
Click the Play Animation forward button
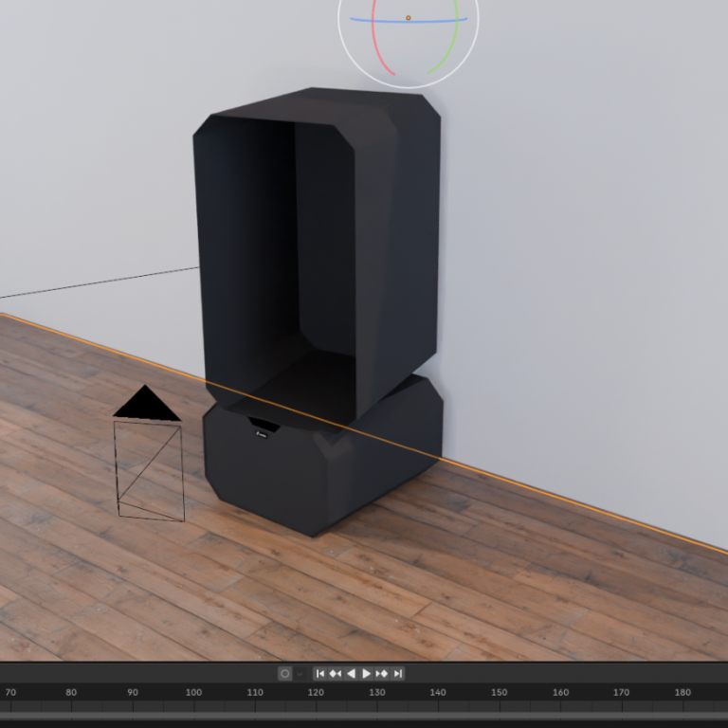tap(367, 673)
